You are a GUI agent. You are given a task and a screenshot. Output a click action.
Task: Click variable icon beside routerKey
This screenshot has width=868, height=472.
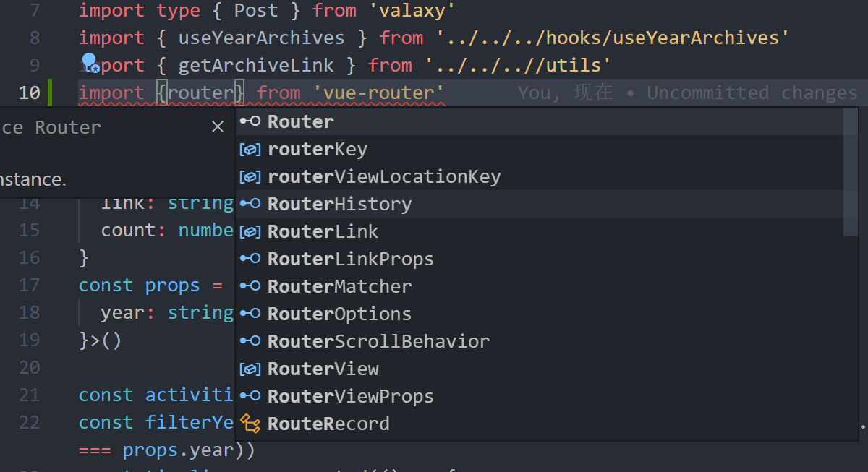click(x=250, y=149)
